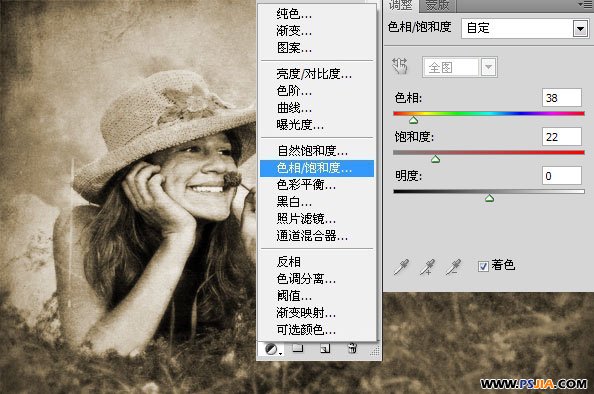Click the on-image adjustment hand tool
Screen dimensions: 594x394
pos(400,66)
